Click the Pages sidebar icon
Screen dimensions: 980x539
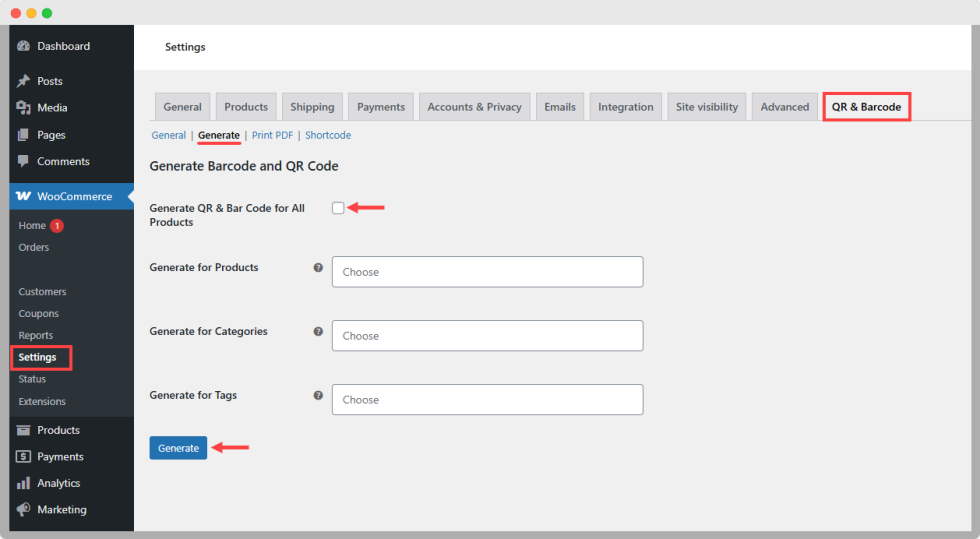pos(23,135)
